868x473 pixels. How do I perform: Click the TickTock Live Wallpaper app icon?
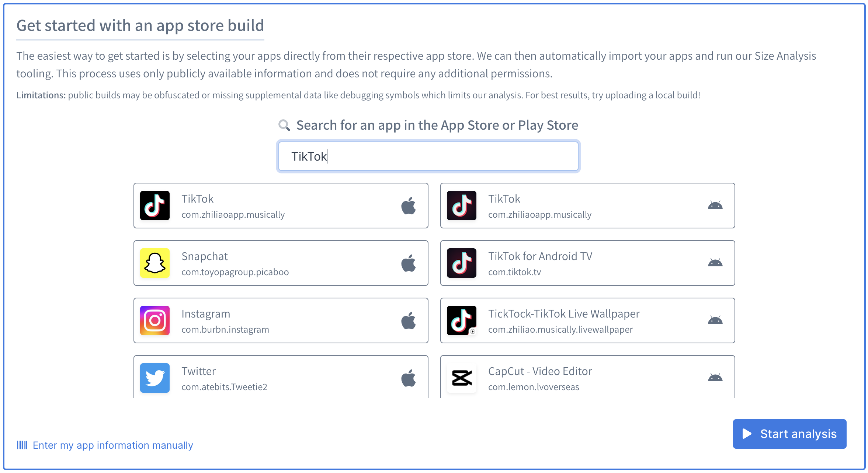[462, 320]
